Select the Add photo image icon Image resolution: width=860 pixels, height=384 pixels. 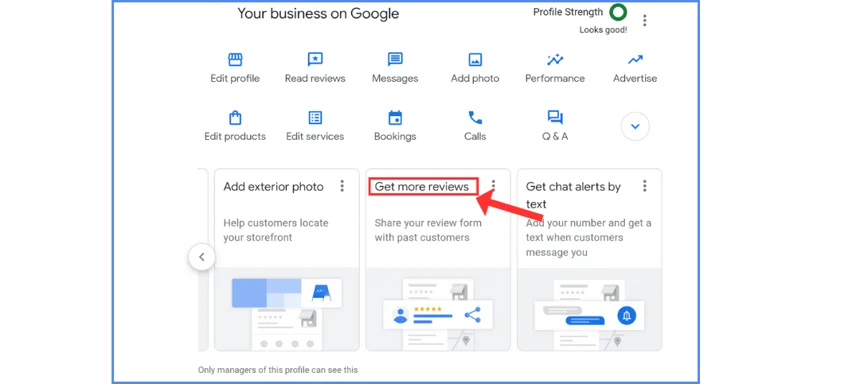[475, 59]
